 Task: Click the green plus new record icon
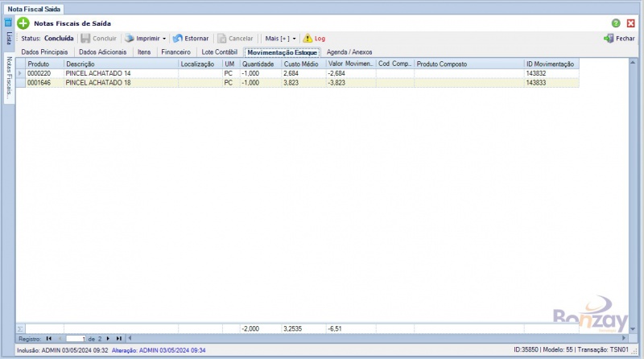click(x=23, y=23)
